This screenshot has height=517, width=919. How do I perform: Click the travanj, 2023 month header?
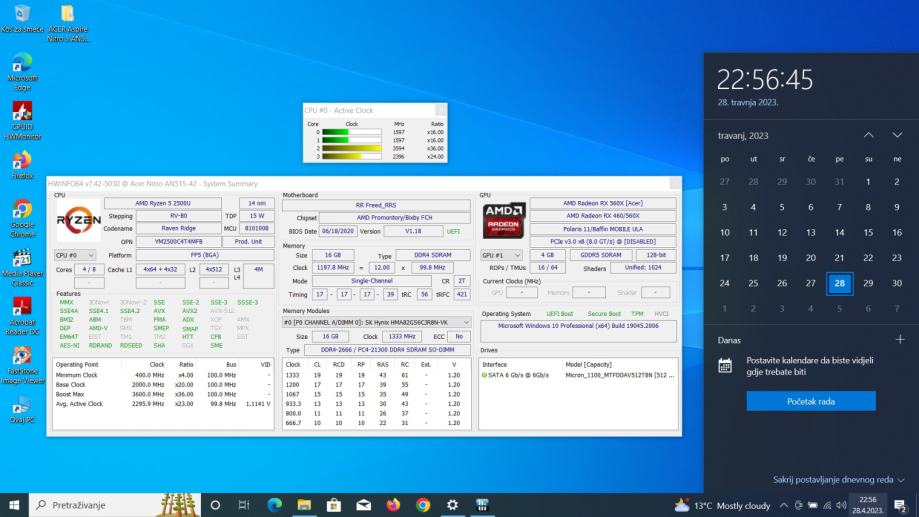tap(743, 135)
